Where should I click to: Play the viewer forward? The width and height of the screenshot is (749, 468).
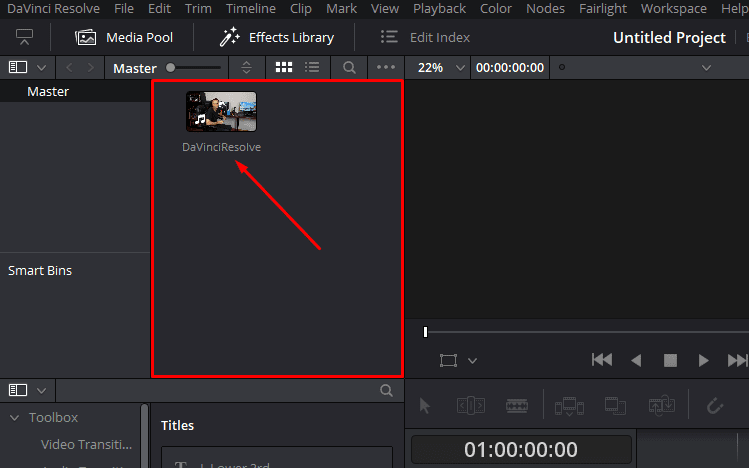click(703, 360)
